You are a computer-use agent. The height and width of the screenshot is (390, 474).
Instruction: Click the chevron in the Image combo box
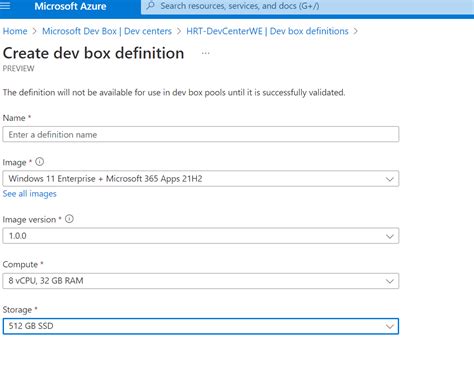click(390, 179)
